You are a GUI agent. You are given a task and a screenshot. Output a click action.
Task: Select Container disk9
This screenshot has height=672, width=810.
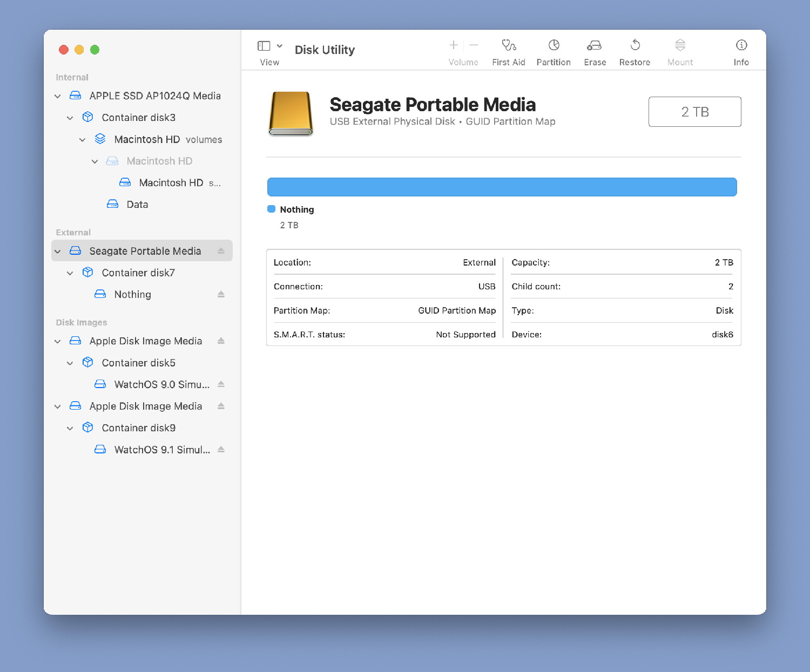142,428
